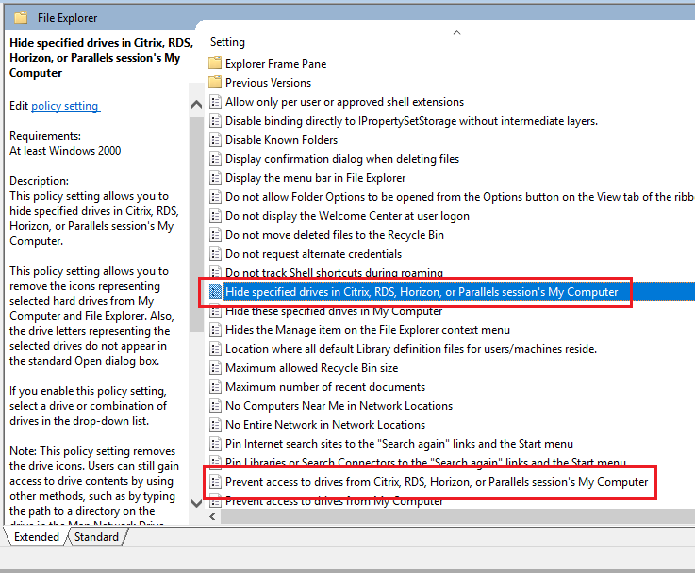Viewport: 698px width, 573px height.
Task: Click the icon next to Do not request alternate credentials
Action: [x=215, y=254]
